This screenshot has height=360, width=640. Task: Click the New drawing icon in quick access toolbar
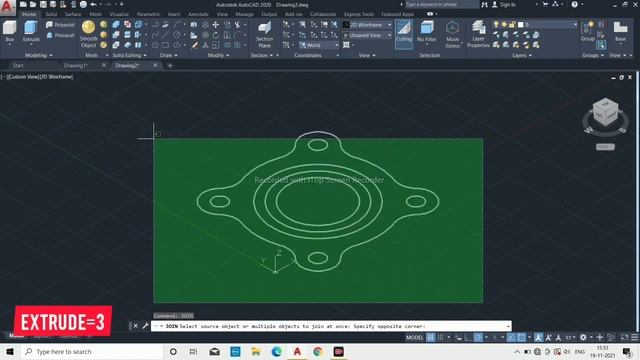click(x=23, y=4)
